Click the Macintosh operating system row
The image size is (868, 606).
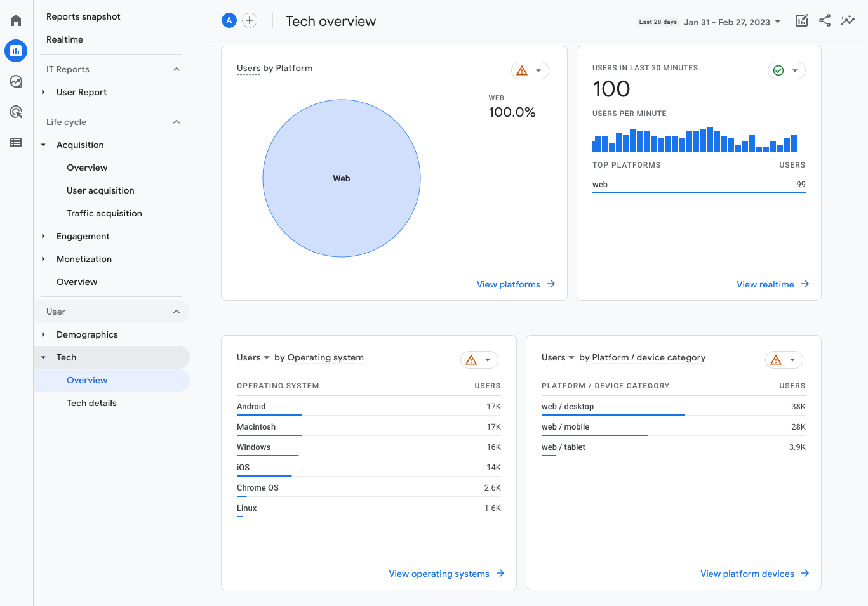pos(368,426)
